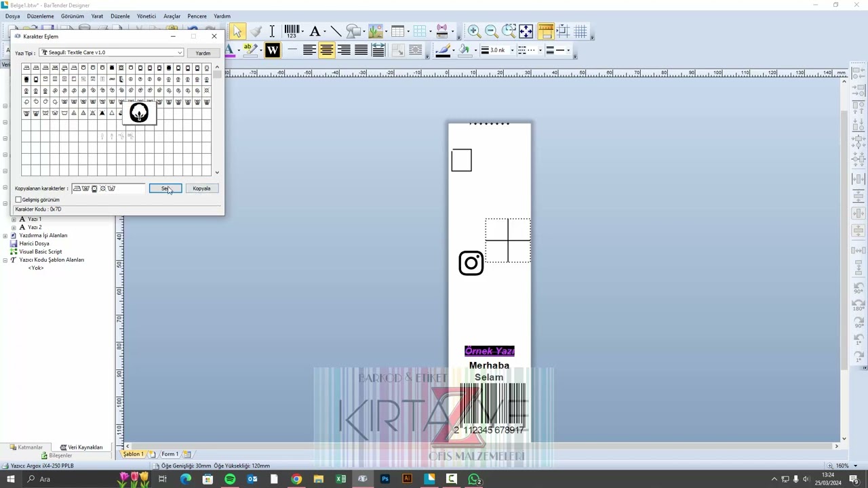
Task: Select the Instagram icon on the label
Action: tap(471, 263)
